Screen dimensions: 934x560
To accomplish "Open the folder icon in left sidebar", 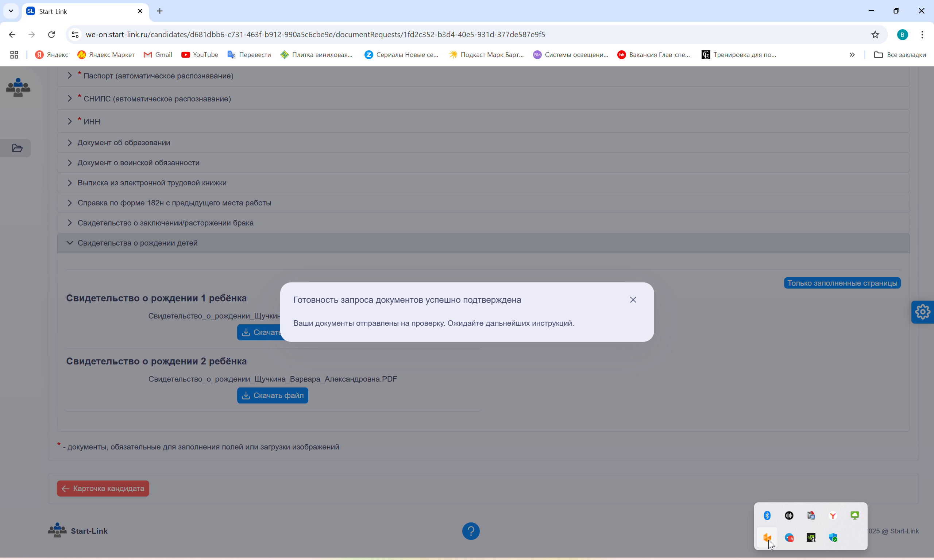I will click(x=17, y=148).
